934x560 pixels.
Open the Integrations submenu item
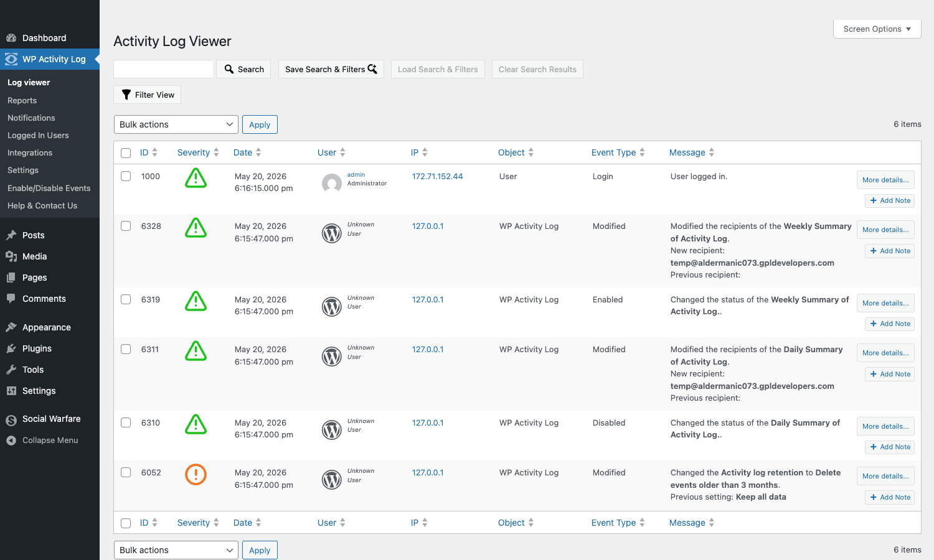pos(30,152)
